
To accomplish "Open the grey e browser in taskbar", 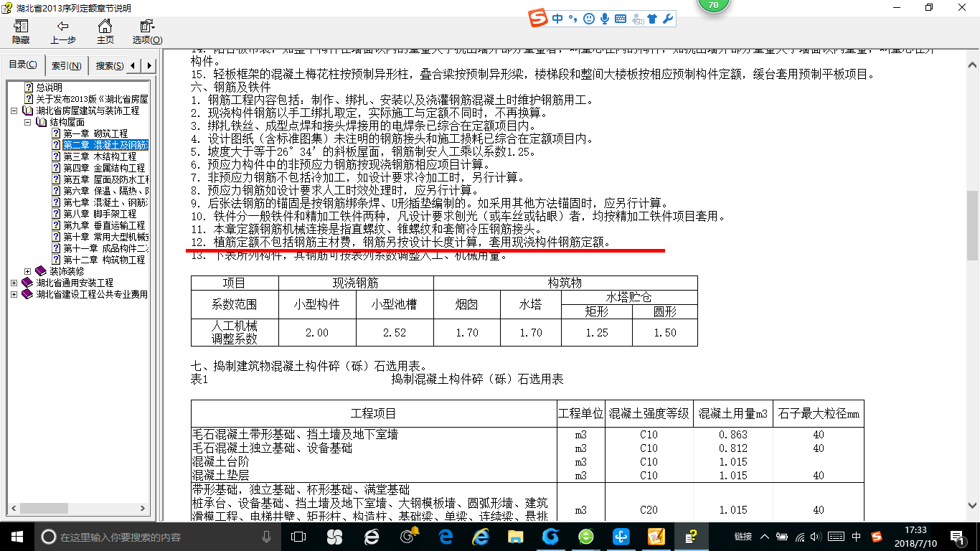I will 372,536.
